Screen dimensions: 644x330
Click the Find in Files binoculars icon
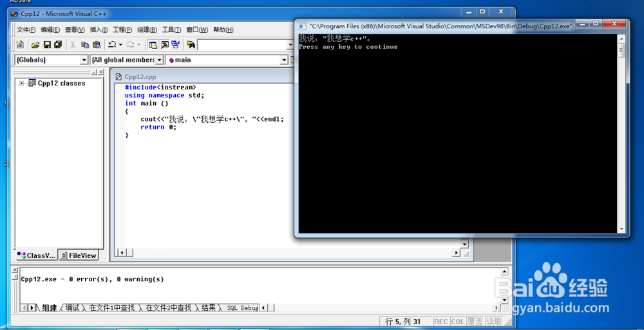191,44
